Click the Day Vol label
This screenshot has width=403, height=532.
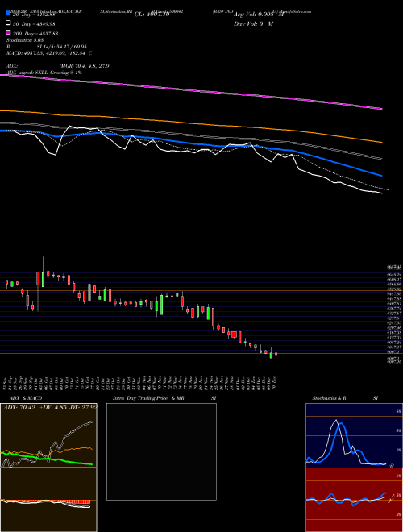(253, 24)
